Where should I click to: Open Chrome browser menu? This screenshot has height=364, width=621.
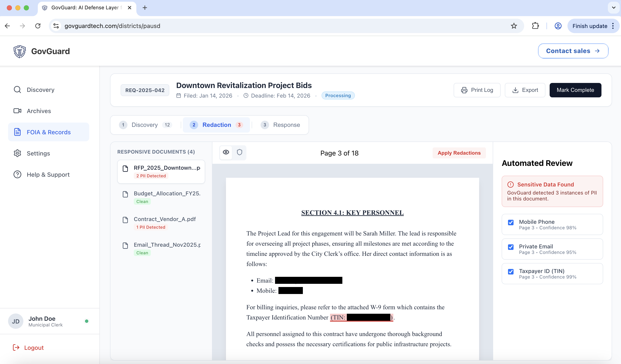[614, 26]
